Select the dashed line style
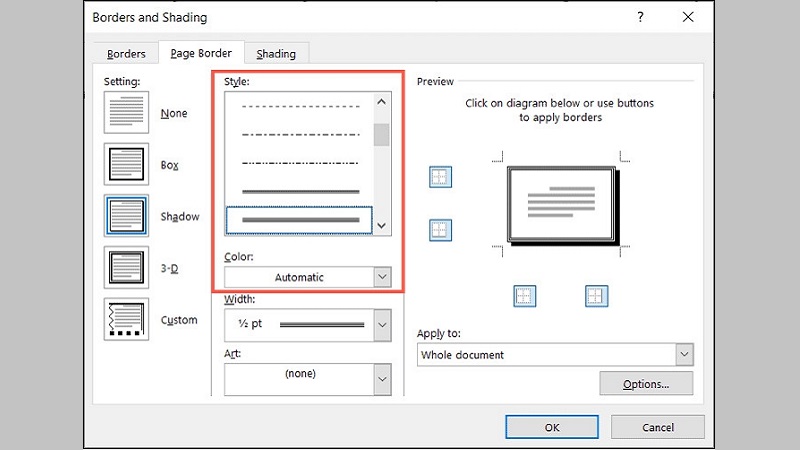 point(301,107)
